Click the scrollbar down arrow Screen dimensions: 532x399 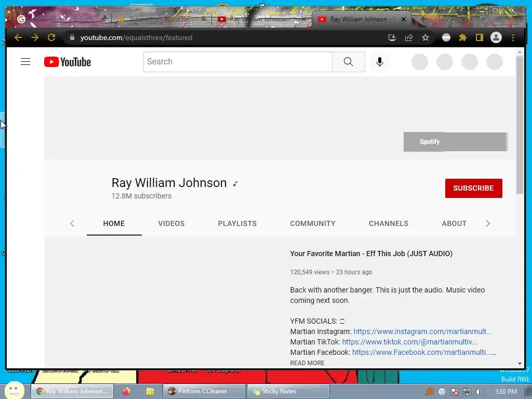(x=520, y=364)
